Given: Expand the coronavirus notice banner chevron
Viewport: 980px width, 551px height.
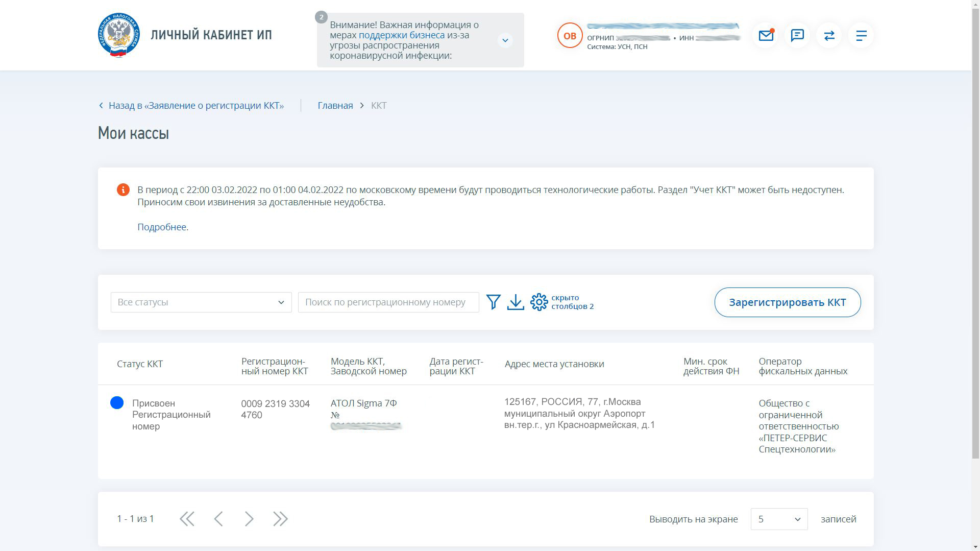Looking at the screenshot, I should (505, 40).
